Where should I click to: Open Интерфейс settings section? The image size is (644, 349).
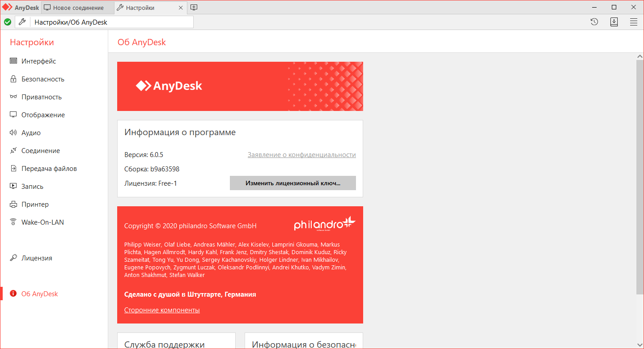click(38, 61)
